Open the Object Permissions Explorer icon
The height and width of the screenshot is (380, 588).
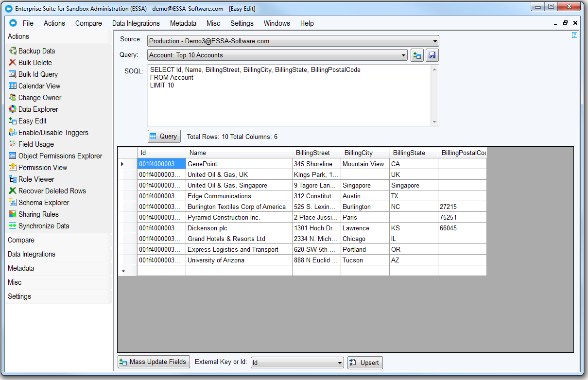(13, 156)
